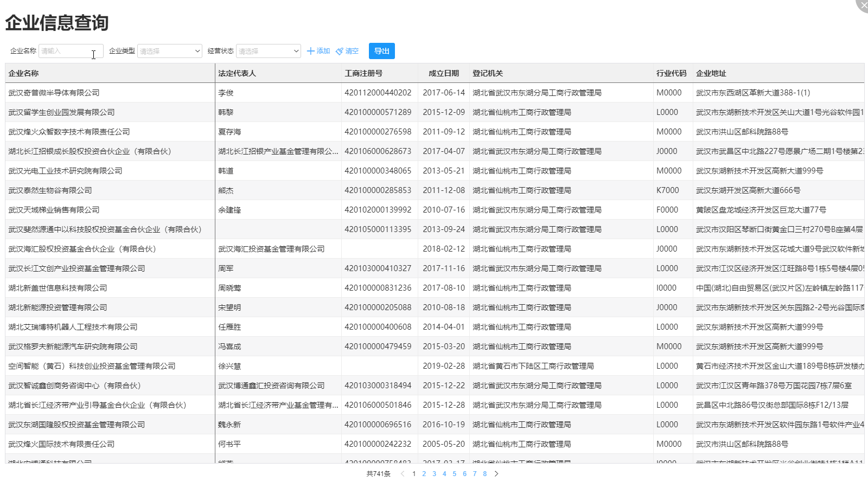Click the 企业名称 column header
The width and height of the screenshot is (868, 488).
click(x=24, y=73)
